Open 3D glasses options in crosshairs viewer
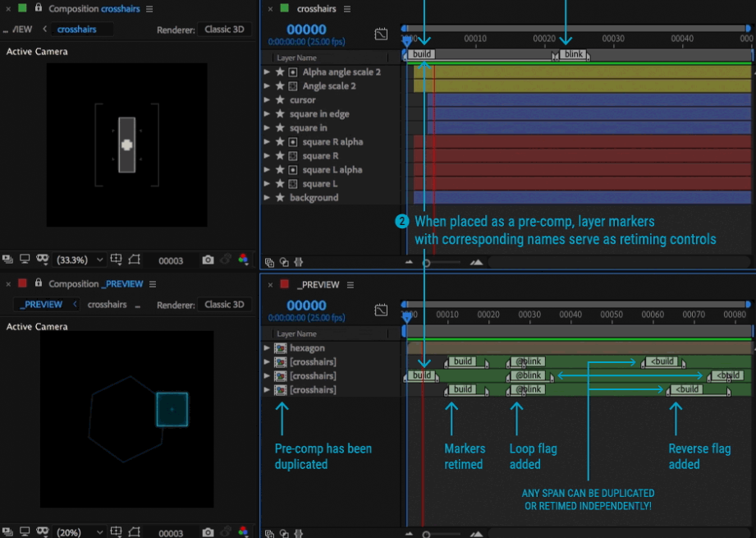Screen dimensions: 756x538 (x=43, y=260)
